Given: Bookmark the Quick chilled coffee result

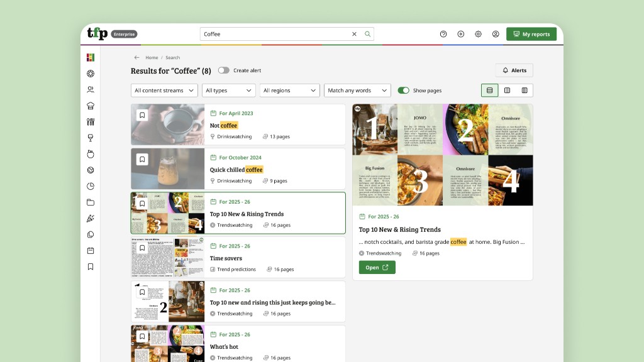Looking at the screenshot, I should click(142, 159).
